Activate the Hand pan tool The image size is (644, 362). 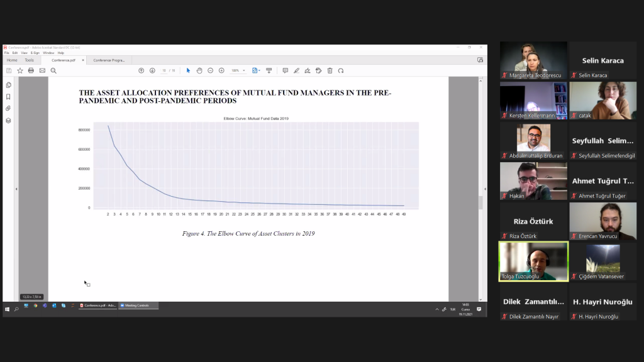pos(199,70)
